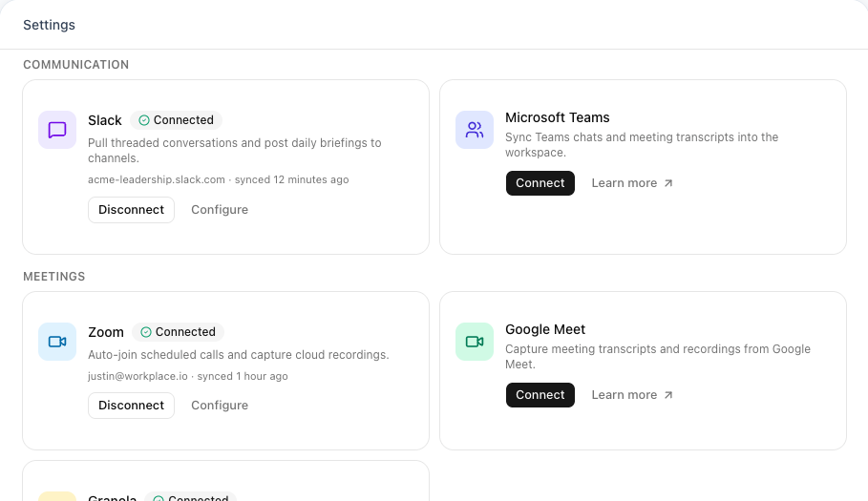Click the Zoom Connected check icon
This screenshot has width=868, height=501.
coord(145,332)
